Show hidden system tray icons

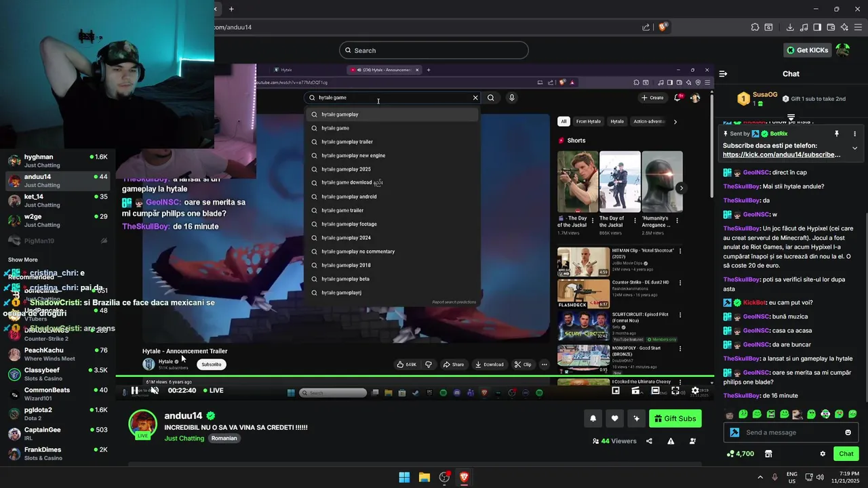click(760, 477)
